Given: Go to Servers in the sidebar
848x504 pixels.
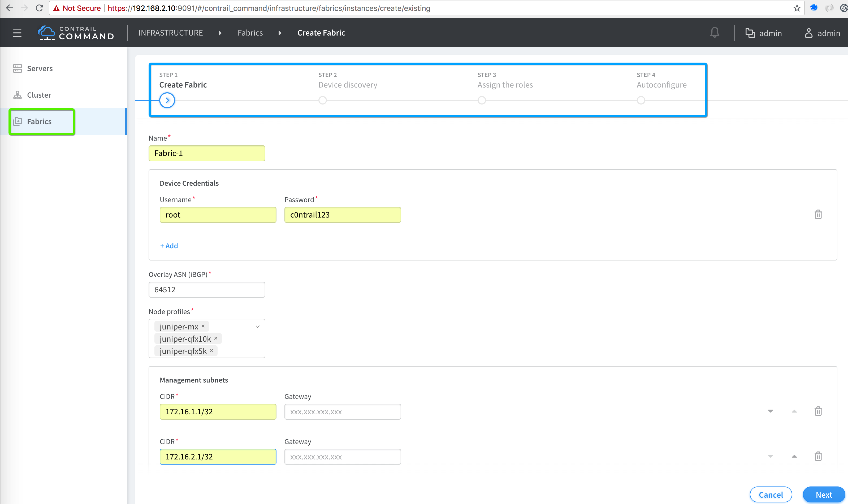Looking at the screenshot, I should [x=40, y=68].
